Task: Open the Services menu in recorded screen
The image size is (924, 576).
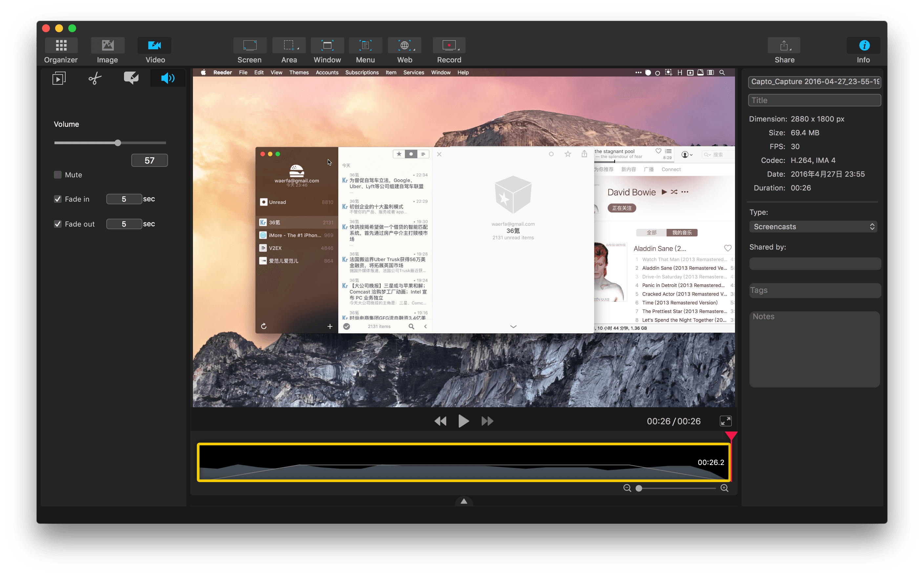Action: (x=414, y=72)
